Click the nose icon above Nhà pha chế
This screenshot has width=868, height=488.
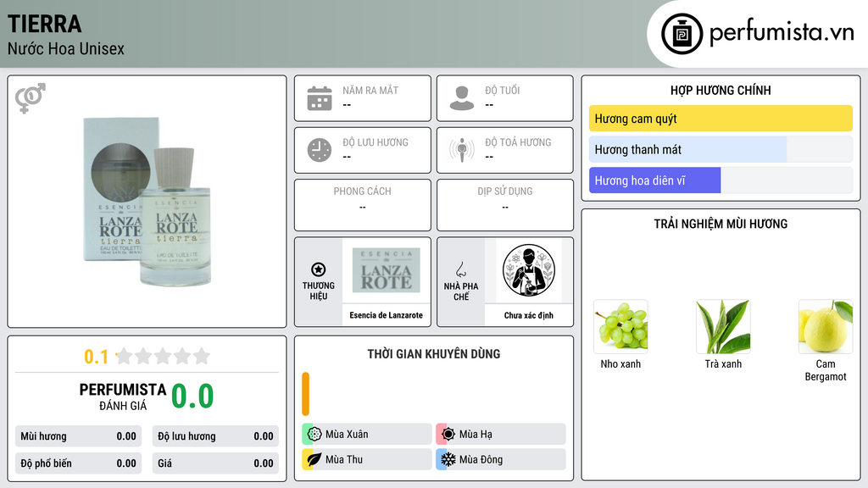coord(460,269)
